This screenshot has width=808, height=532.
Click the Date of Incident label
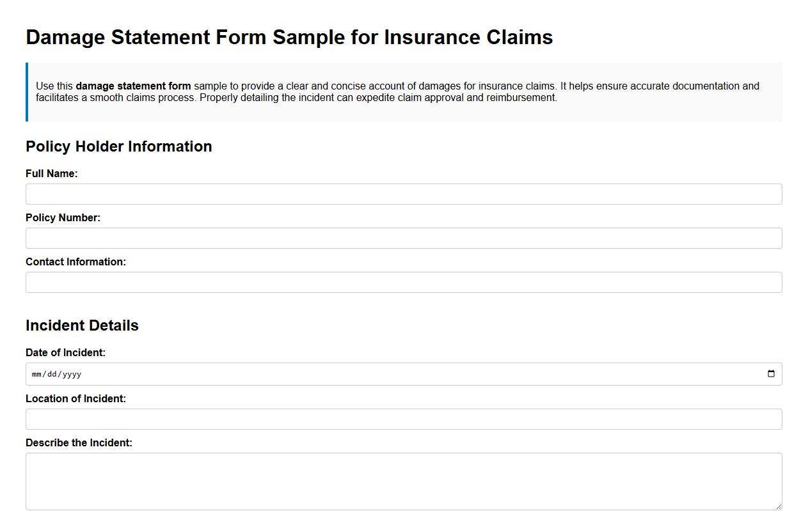pos(65,352)
